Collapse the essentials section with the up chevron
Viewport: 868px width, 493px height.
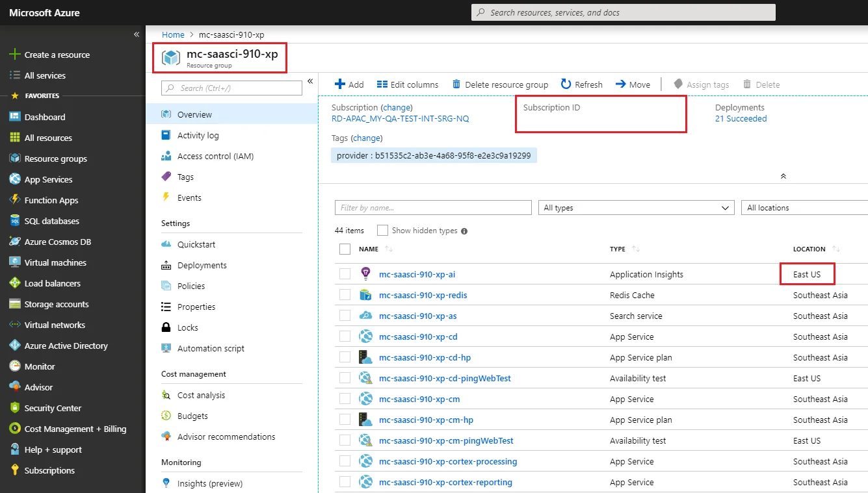(x=783, y=176)
